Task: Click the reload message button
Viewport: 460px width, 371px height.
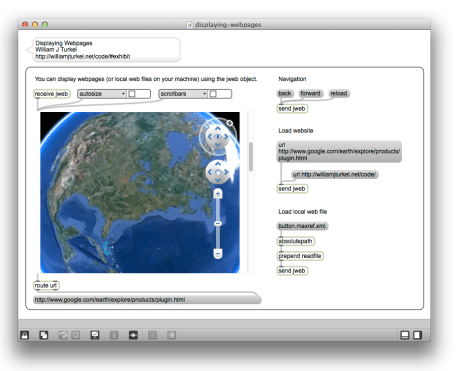Action: (x=339, y=93)
